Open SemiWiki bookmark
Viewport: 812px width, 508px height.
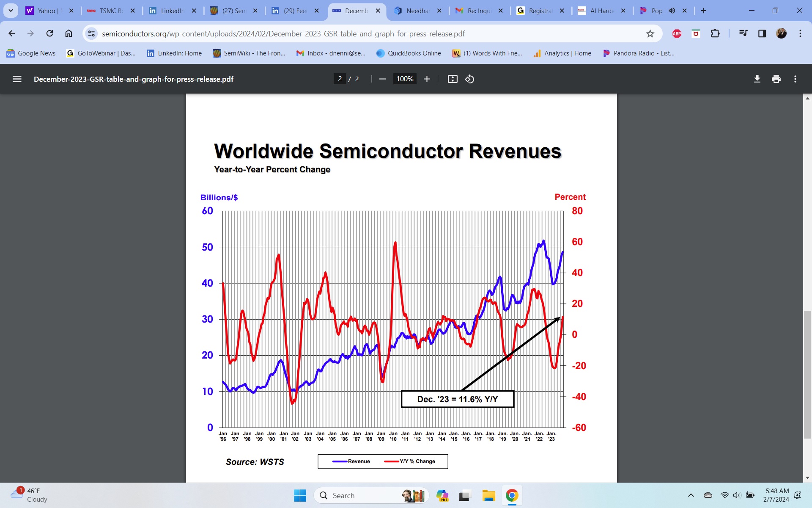249,53
